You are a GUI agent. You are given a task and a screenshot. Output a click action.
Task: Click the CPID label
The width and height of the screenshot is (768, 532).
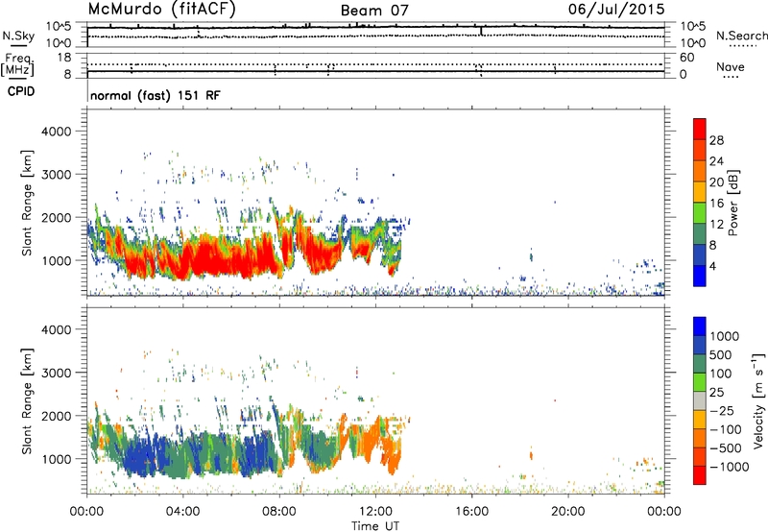point(21,91)
